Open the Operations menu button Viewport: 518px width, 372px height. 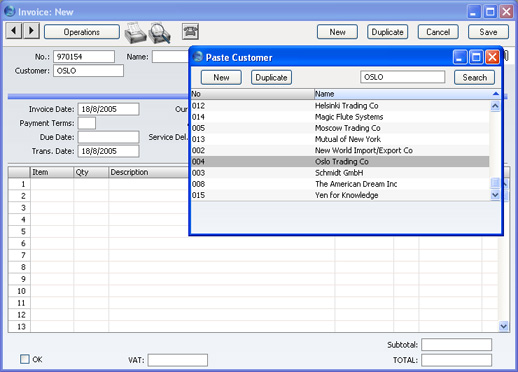point(82,32)
